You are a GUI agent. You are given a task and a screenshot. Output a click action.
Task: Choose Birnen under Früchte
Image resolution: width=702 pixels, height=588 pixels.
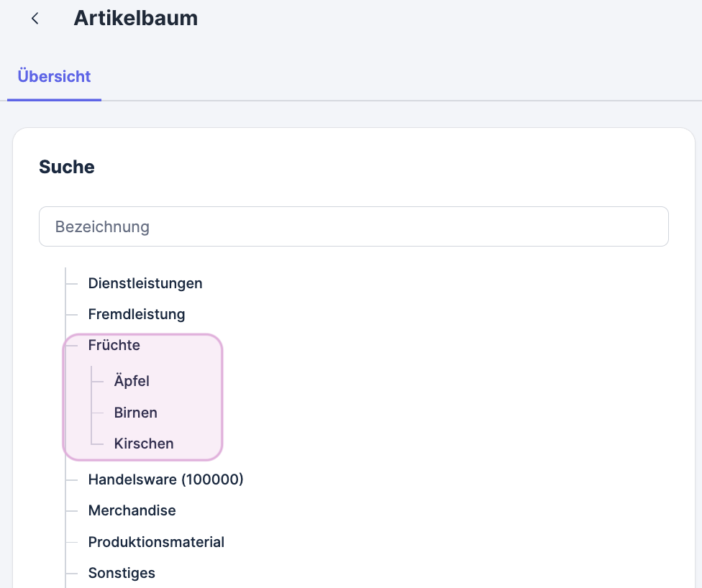pos(135,413)
